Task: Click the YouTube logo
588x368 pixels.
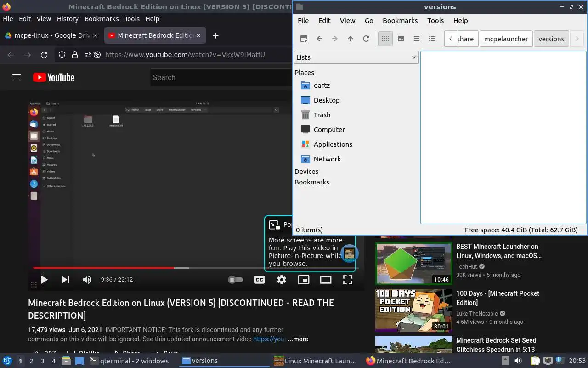Action: [x=54, y=77]
